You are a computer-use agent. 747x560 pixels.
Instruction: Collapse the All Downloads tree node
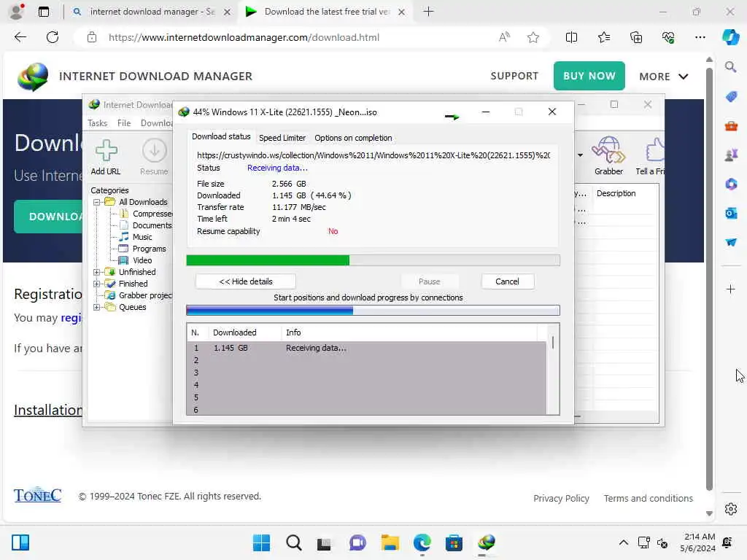click(x=97, y=202)
